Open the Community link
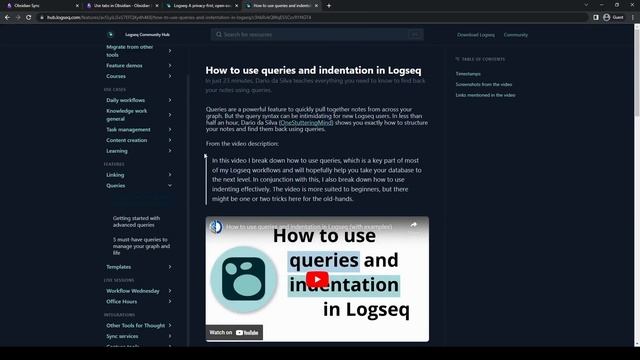 pyautogui.click(x=516, y=35)
